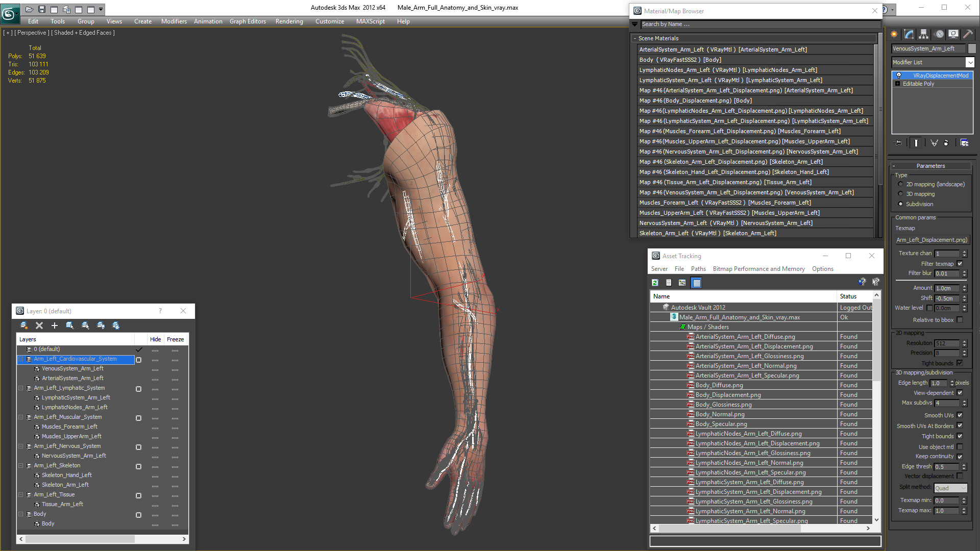
Task: Open the Modifier List dropdown
Action: coord(970,62)
